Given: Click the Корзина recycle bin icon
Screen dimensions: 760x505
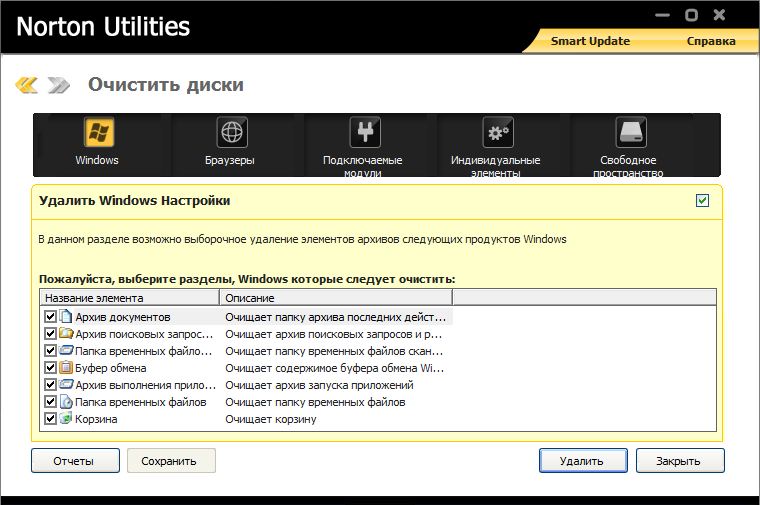Looking at the screenshot, I should point(66,419).
